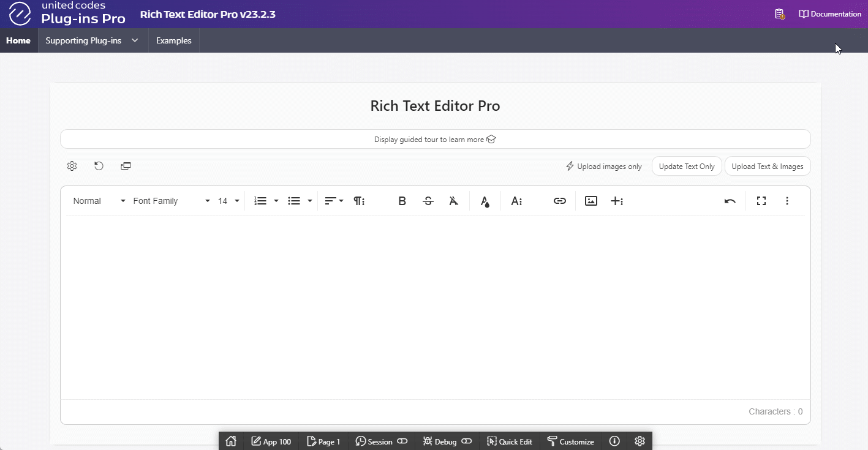Open the Customize theme roller
This screenshot has height=450, width=868.
(x=571, y=441)
